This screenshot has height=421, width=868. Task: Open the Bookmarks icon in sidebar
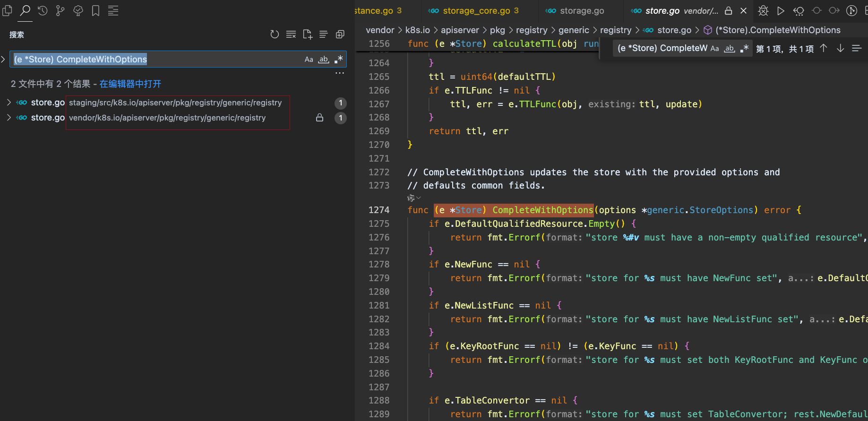coord(95,10)
